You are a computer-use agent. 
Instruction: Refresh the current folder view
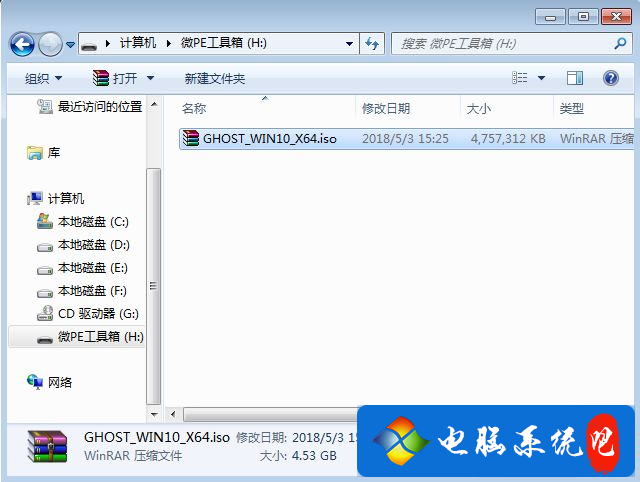[x=372, y=43]
